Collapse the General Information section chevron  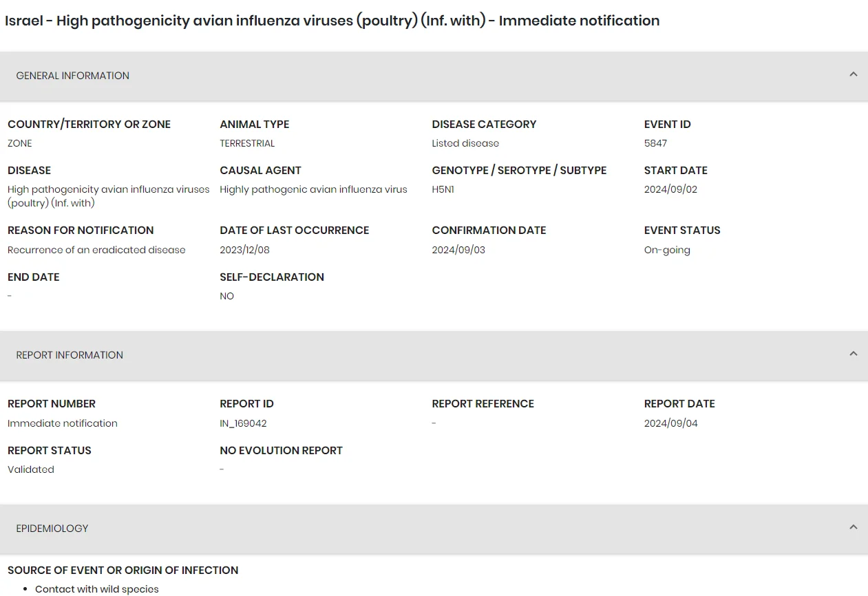tap(854, 74)
